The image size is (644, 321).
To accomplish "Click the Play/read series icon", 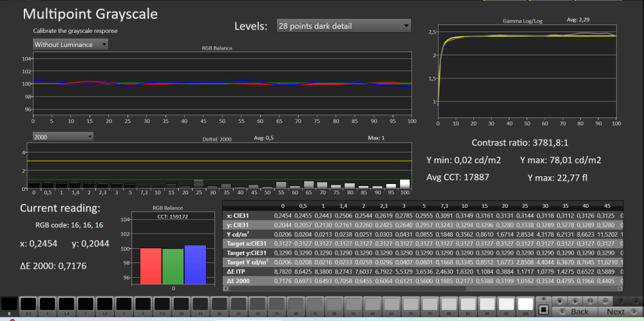I will pos(575,301).
